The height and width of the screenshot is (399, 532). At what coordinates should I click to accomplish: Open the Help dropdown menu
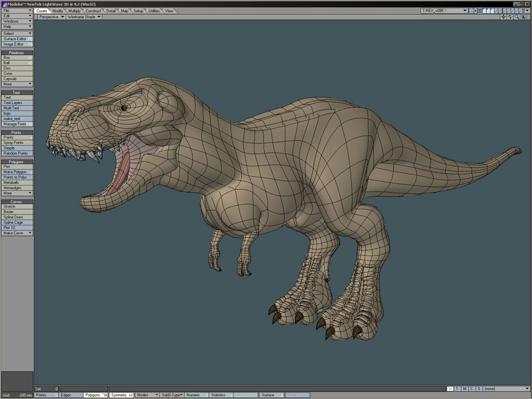pos(17,27)
